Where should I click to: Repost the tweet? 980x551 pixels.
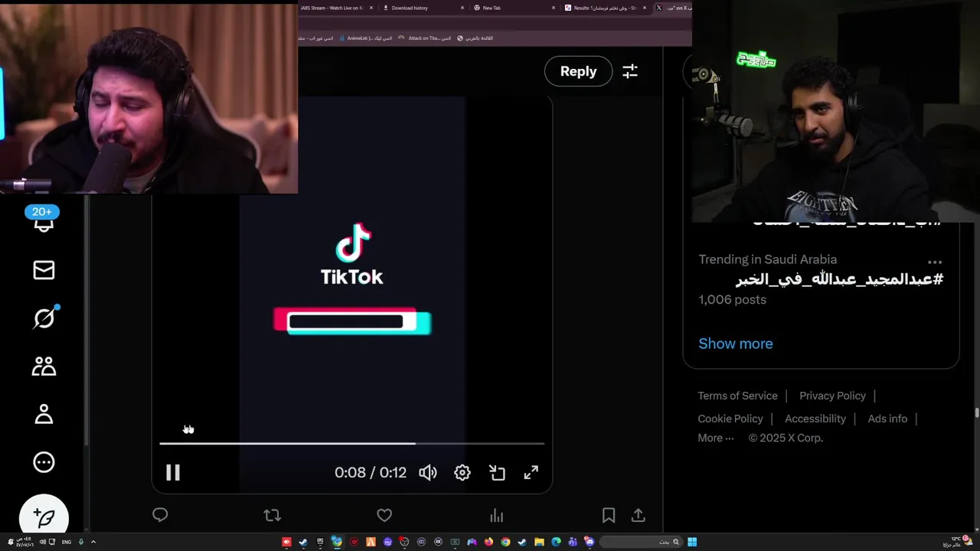272,515
